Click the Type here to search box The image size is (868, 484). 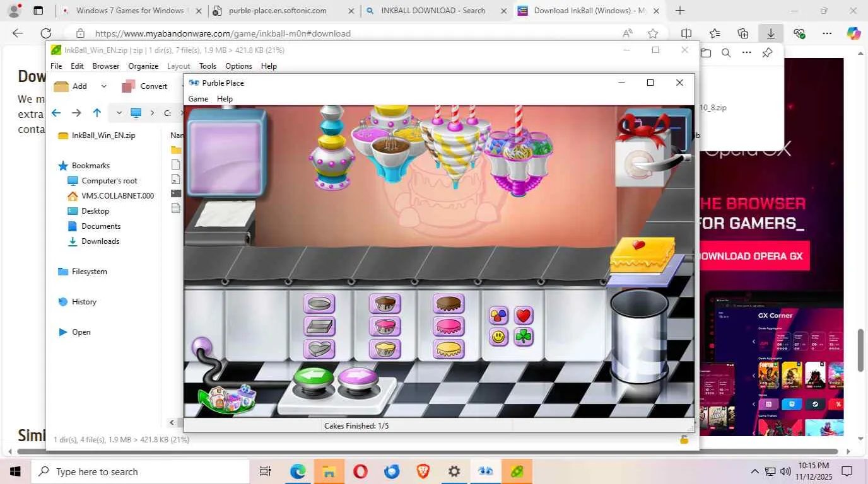[x=141, y=471]
